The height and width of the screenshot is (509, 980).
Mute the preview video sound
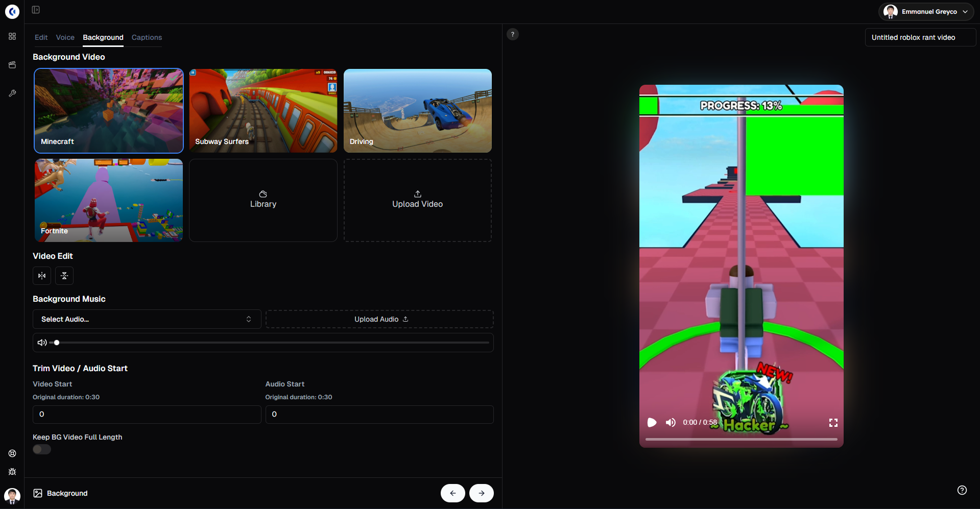(x=671, y=422)
